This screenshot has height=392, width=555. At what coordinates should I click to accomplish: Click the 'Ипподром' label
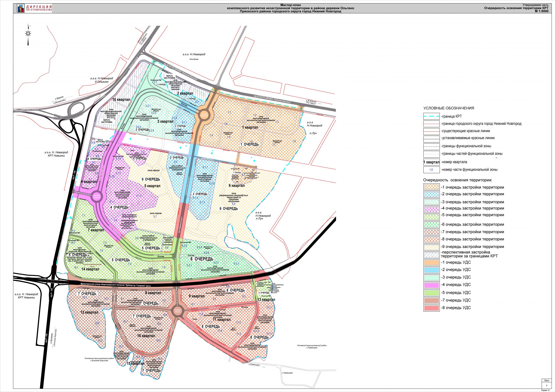pos(194,59)
